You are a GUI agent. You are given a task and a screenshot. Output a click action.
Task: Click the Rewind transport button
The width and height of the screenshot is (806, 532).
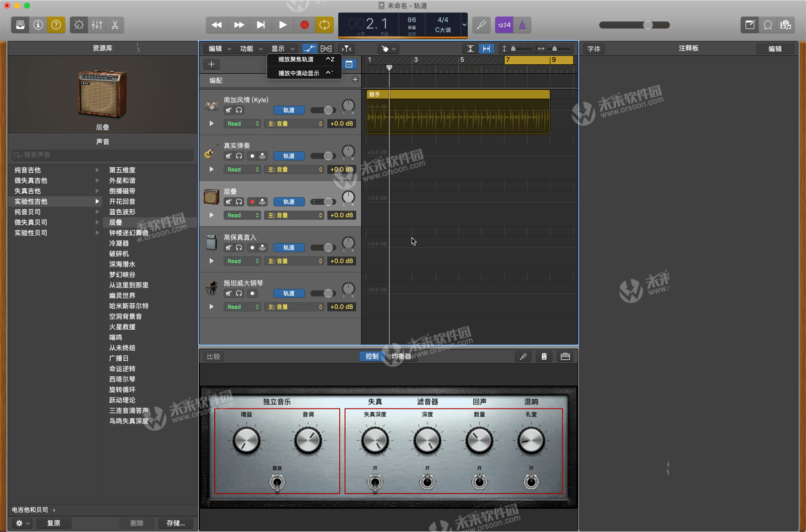pos(217,25)
